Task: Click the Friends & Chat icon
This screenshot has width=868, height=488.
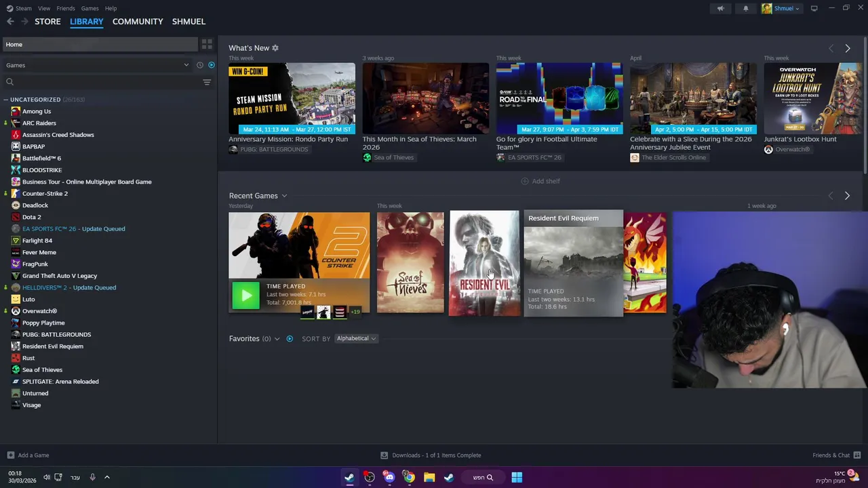Action: click(857, 455)
